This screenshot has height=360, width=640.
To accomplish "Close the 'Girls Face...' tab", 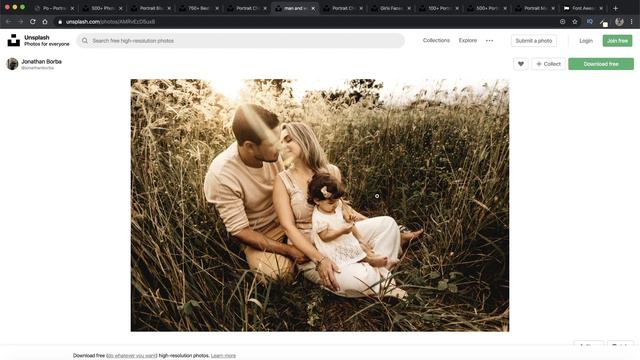I will click(409, 8).
